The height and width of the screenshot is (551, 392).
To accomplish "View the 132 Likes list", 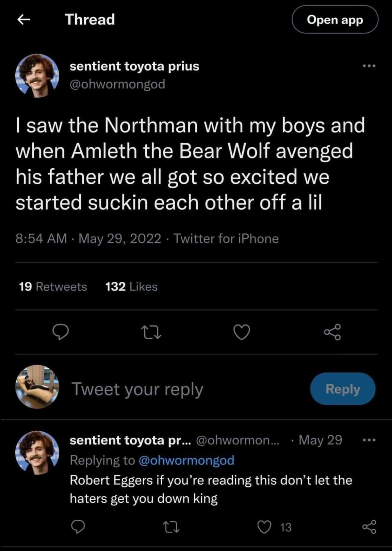I will click(x=131, y=287).
